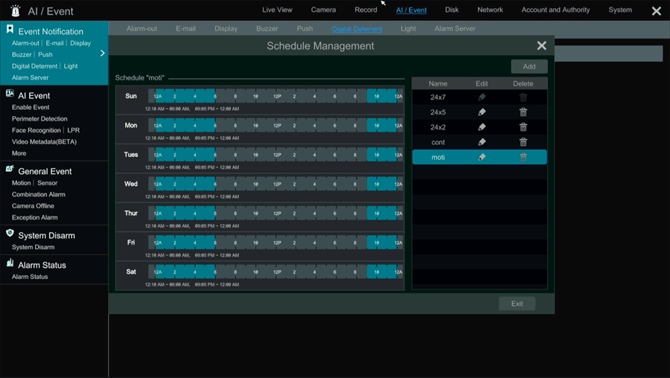Close the Schedule Management dialog
The width and height of the screenshot is (670, 378).
point(541,46)
